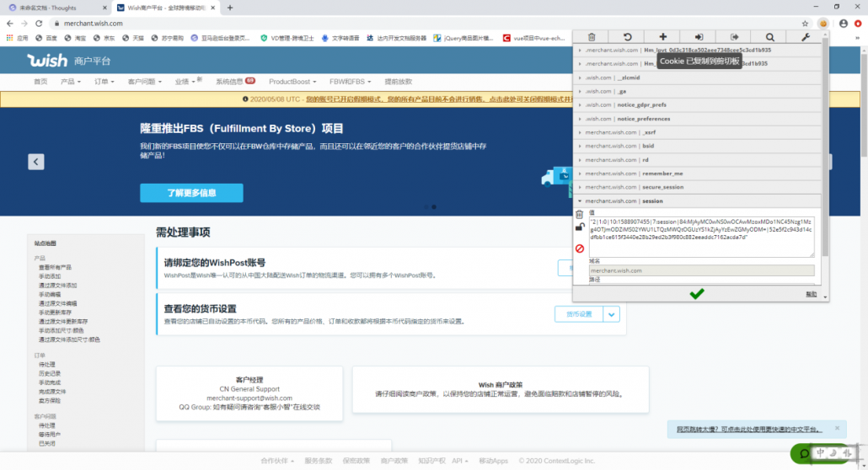Viewport: 868px width, 470px height.
Task: Open a new browser tab
Action: 230,8
